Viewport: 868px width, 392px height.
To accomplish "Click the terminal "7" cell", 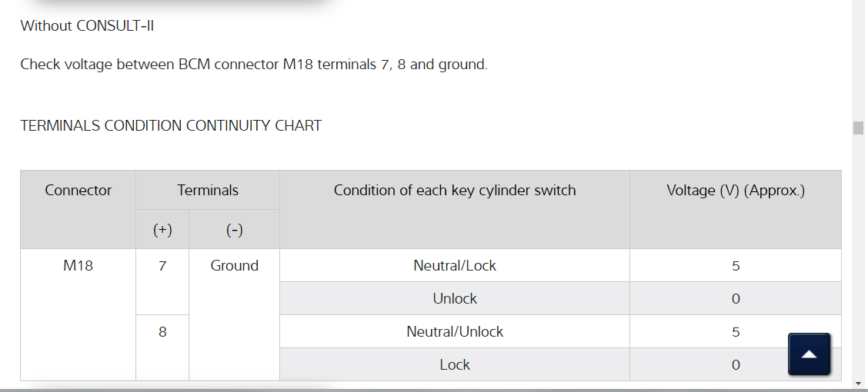I will point(162,266).
